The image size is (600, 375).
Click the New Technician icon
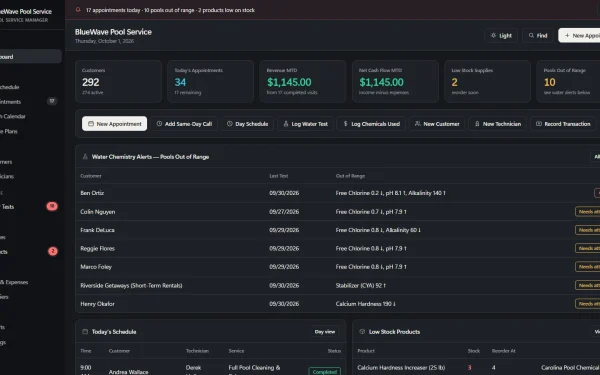(x=477, y=124)
